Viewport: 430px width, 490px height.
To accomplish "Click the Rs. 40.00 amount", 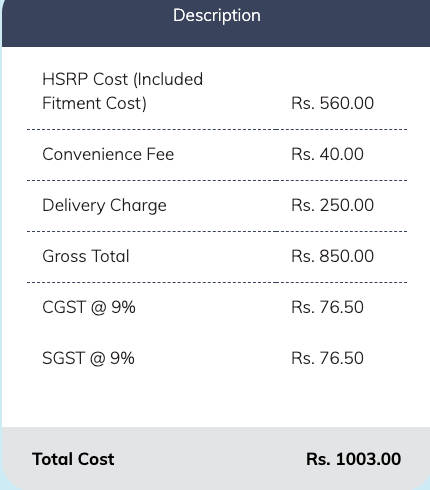I will tap(327, 154).
